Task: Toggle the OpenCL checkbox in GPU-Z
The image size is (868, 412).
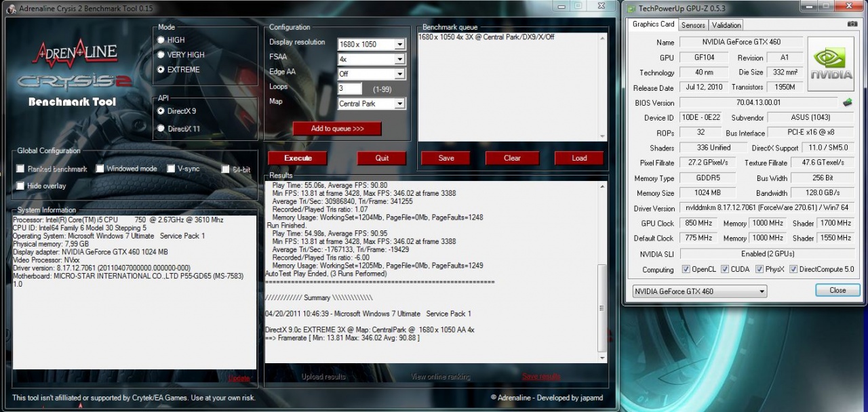Action: tap(686, 270)
